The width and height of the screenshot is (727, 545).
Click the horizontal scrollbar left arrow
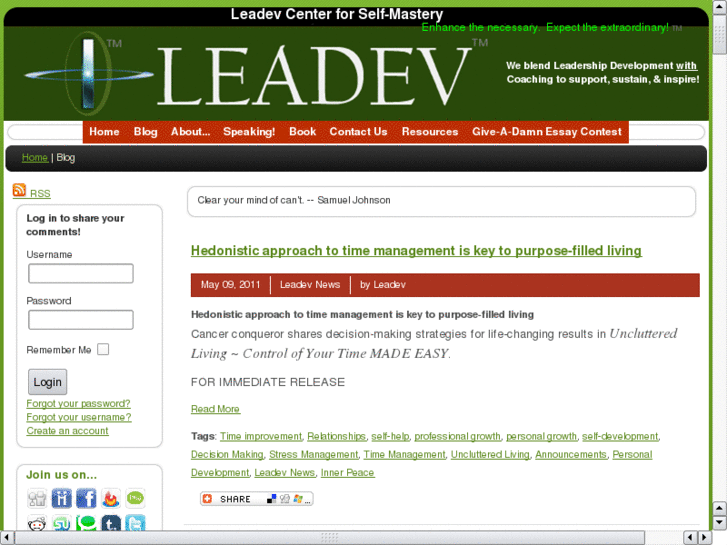pos(6,537)
